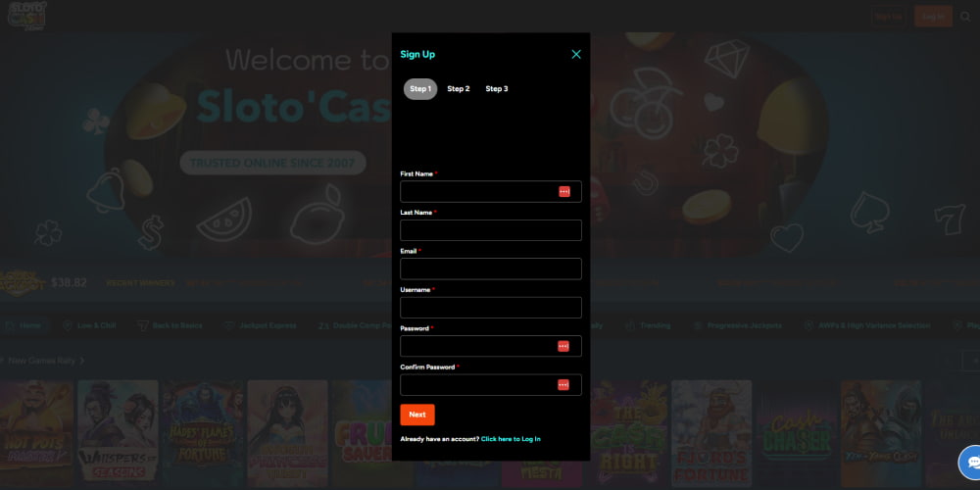
Task: Click the TRUSTED ONLINE SINCE 2007 badge
Action: [272, 163]
